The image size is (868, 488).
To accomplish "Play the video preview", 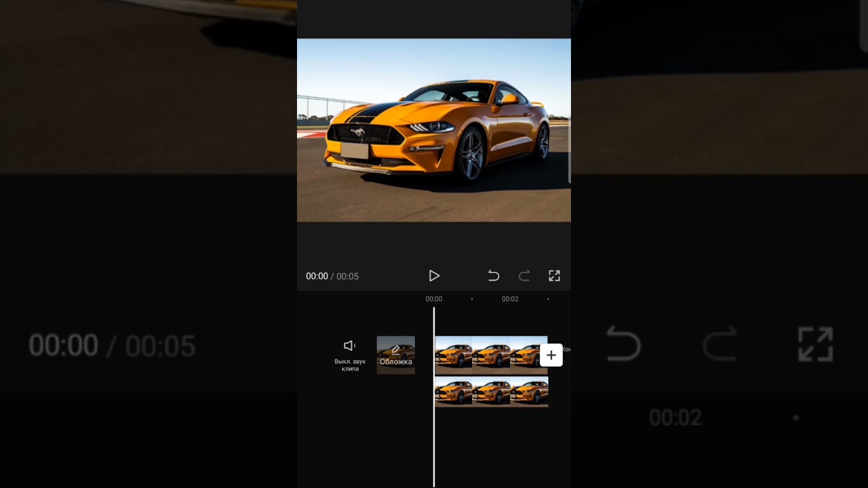I will [434, 276].
